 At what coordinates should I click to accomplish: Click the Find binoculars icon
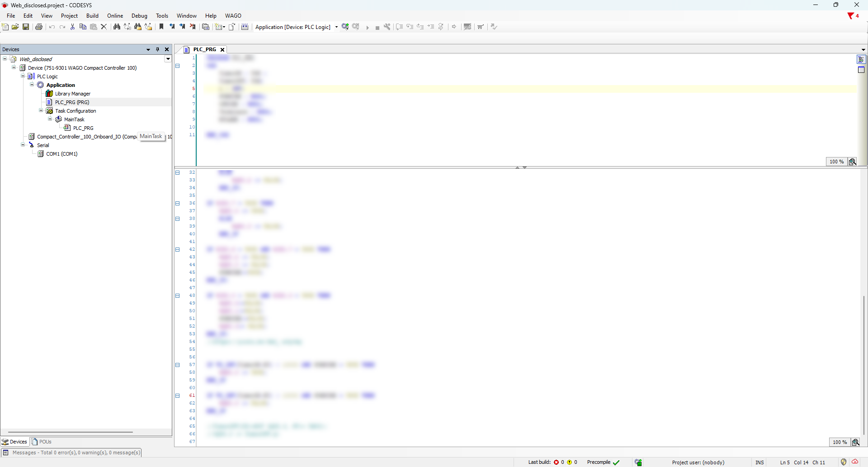coord(117,27)
